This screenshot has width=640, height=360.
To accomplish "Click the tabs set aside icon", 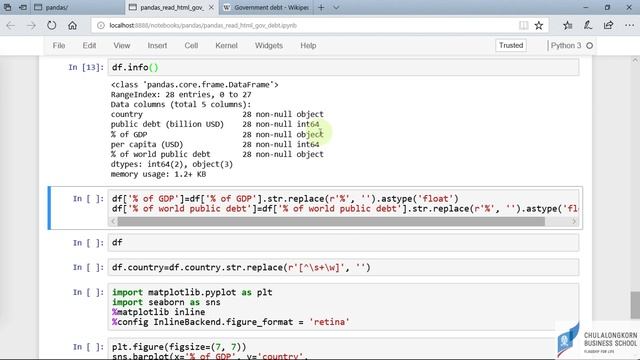I will click(x=7, y=7).
